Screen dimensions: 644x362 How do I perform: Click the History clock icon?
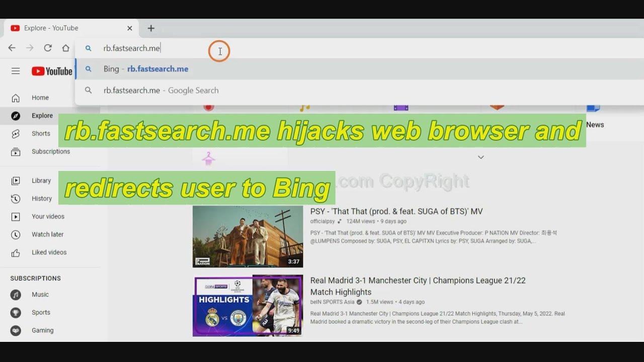16,199
